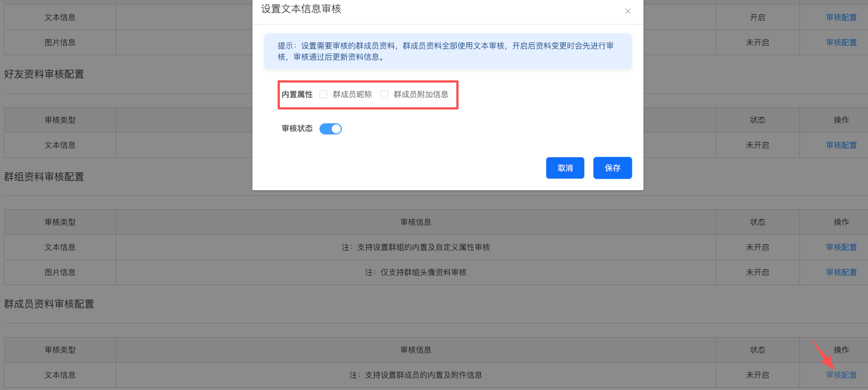Viewport: 868px width, 390px height.
Task: Open 审核配置 for the 好友资料 文本信息 row
Action: [841, 145]
